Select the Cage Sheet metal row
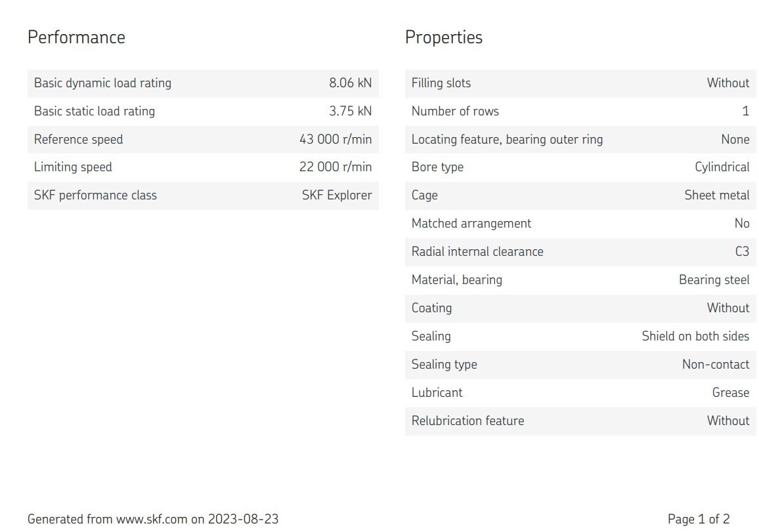 click(580, 195)
